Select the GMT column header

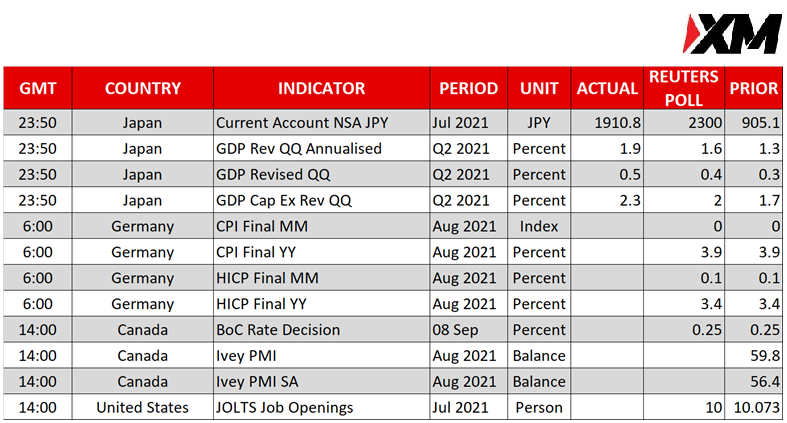(38, 88)
